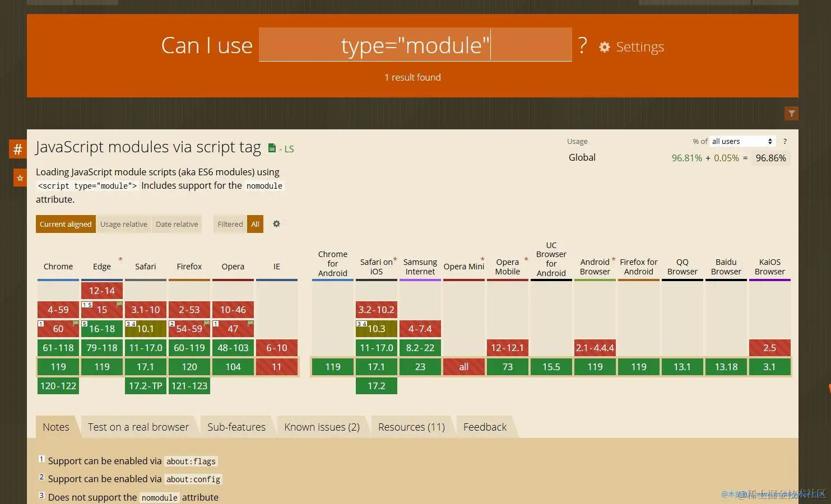Click the Safari column header
Image resolution: width=831 pixels, height=504 pixels.
pos(146,267)
